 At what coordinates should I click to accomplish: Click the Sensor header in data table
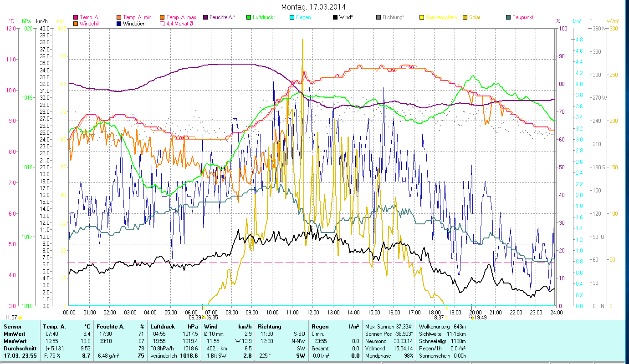coord(12,327)
